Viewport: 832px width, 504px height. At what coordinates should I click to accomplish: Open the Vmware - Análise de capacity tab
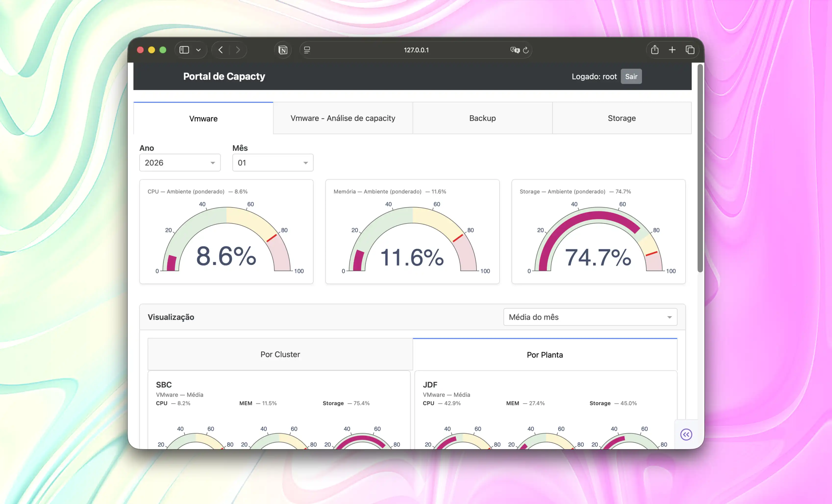[x=343, y=118]
